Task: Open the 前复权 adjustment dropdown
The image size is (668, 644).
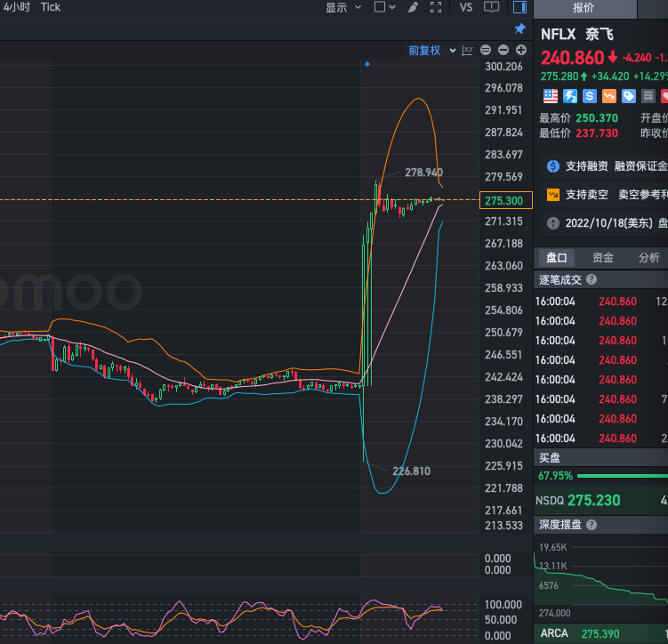Action: pyautogui.click(x=432, y=51)
